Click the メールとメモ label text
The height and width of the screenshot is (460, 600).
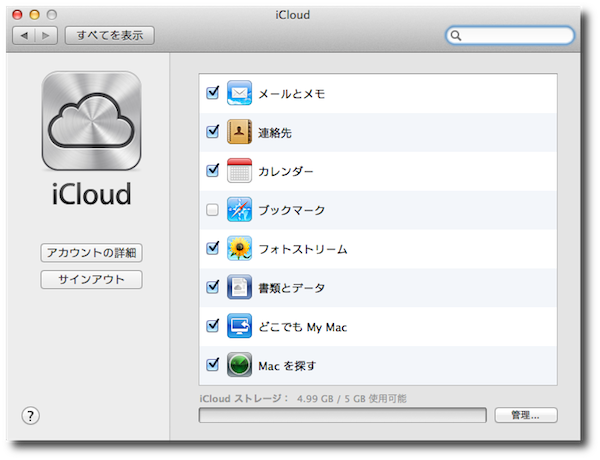coord(292,94)
